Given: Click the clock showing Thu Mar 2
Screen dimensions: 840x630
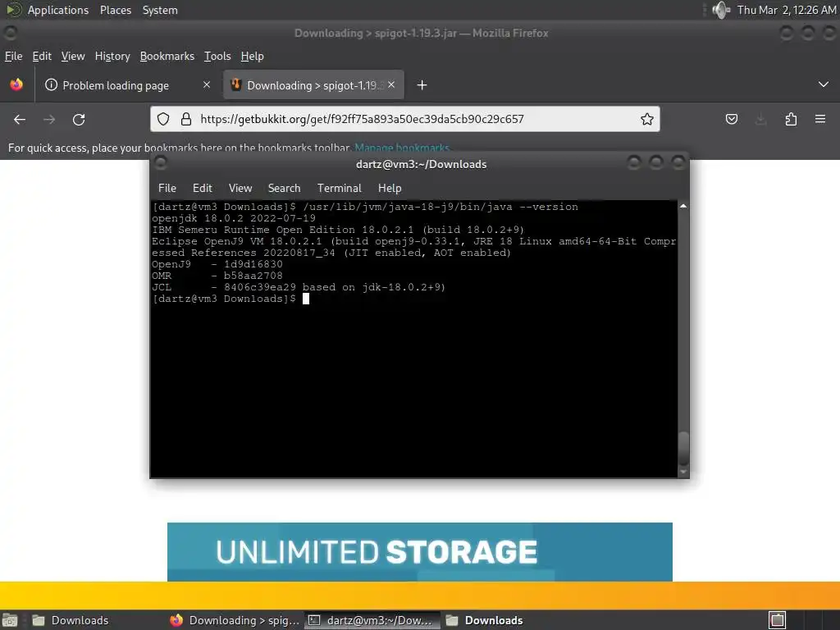Looking at the screenshot, I should coord(787,10).
